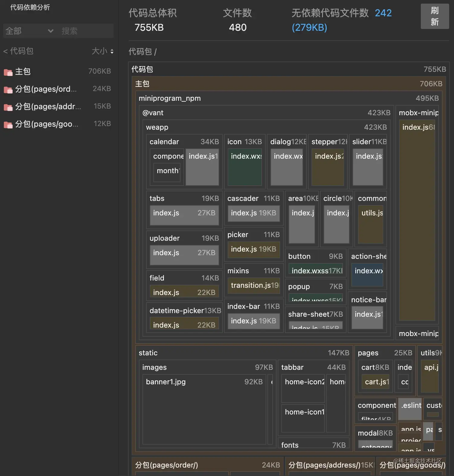Open the fonts 7KB block
This screenshot has width=454, height=476.
(313, 443)
